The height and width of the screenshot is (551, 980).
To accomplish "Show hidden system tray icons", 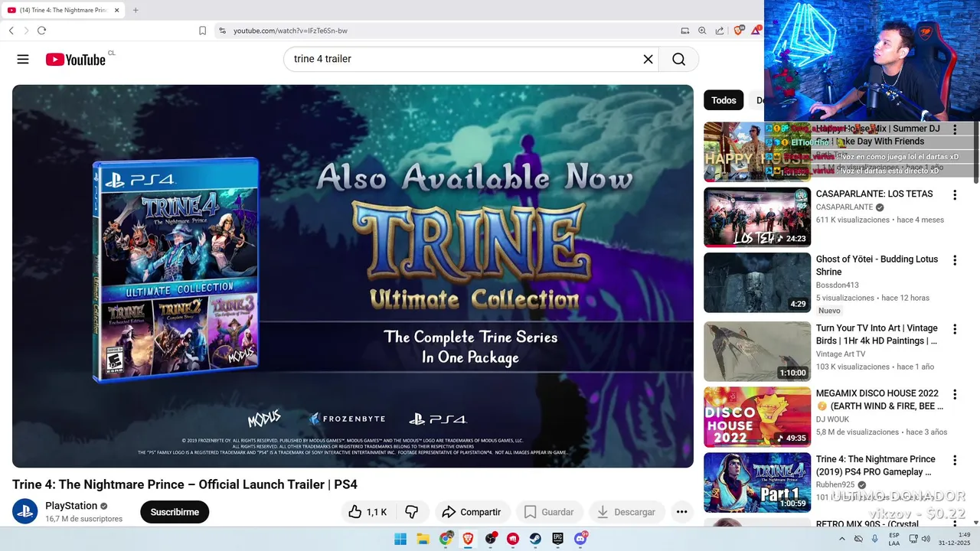I will coord(842,539).
